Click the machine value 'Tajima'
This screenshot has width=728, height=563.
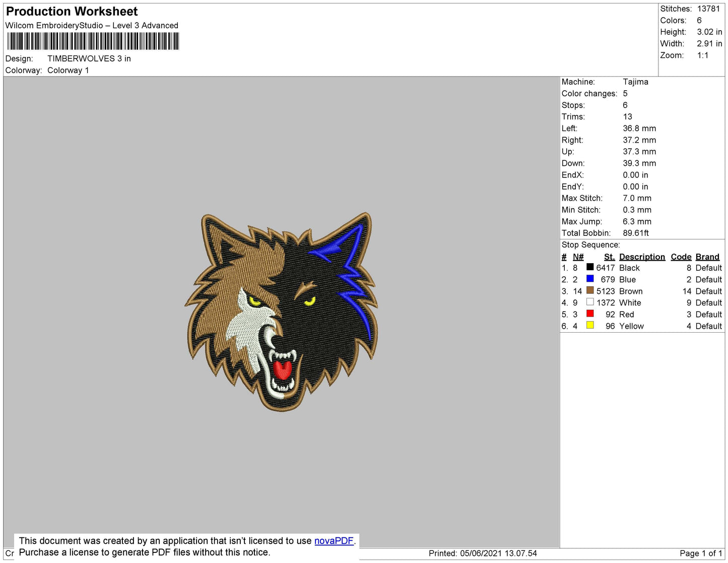[635, 82]
